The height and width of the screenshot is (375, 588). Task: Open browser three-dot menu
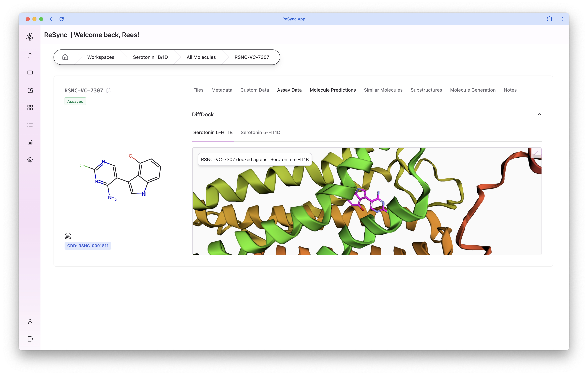pos(563,19)
